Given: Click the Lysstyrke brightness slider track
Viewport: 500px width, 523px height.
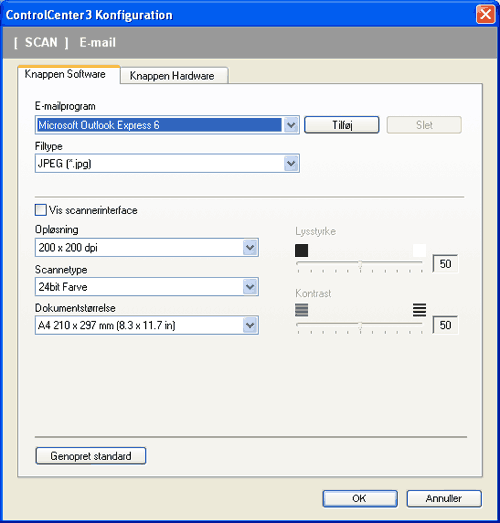Looking at the screenshot, I should [x=360, y=263].
